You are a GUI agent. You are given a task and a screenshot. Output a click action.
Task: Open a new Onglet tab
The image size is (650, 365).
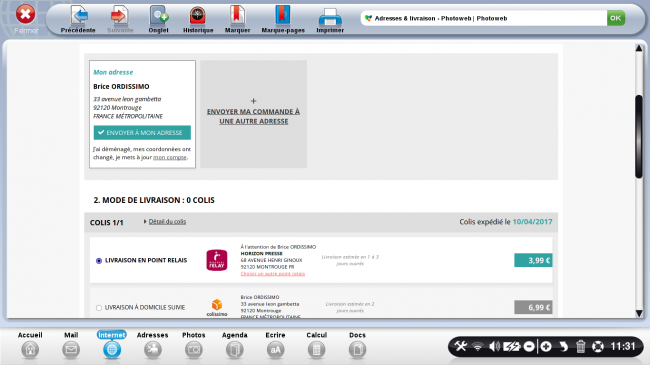(158, 19)
